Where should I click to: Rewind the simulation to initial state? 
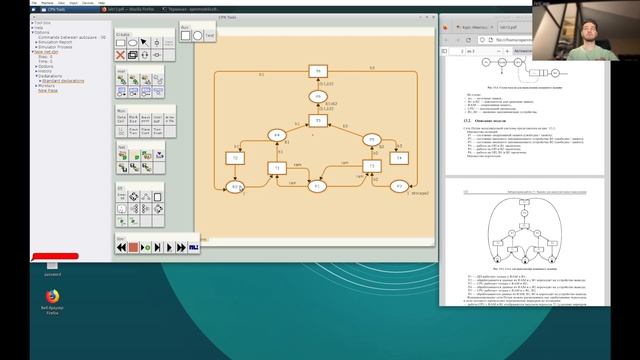(x=121, y=247)
